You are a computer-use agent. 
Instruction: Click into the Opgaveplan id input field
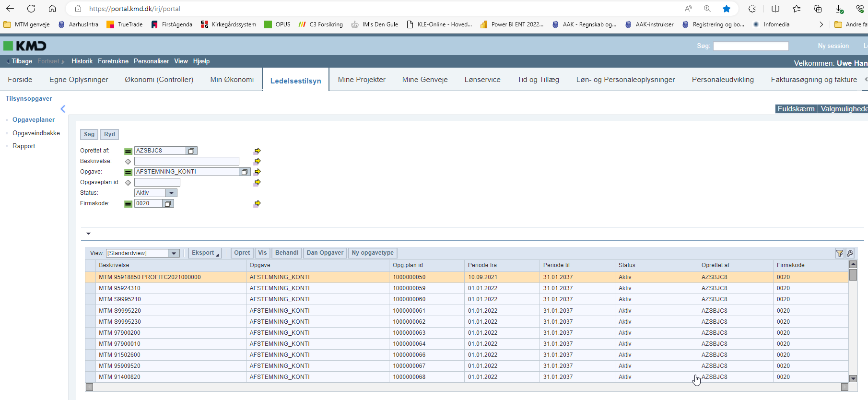coord(157,182)
